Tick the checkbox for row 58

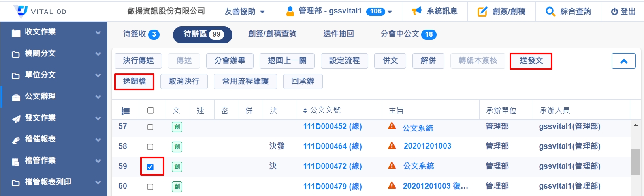pos(150,147)
